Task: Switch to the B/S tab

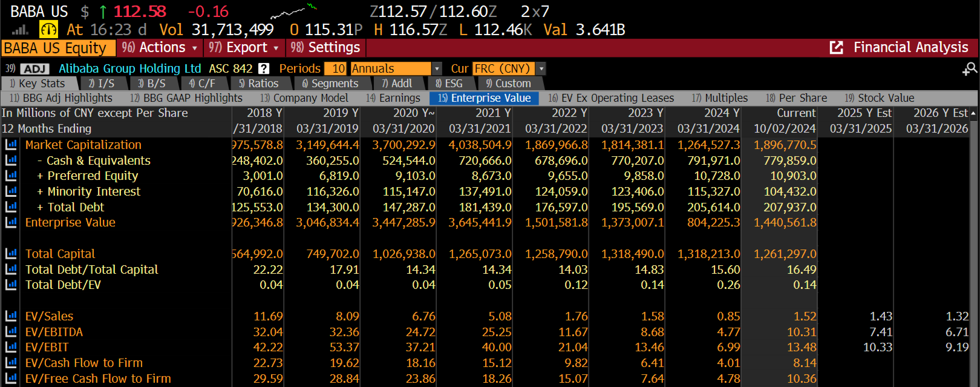Action: click(152, 83)
